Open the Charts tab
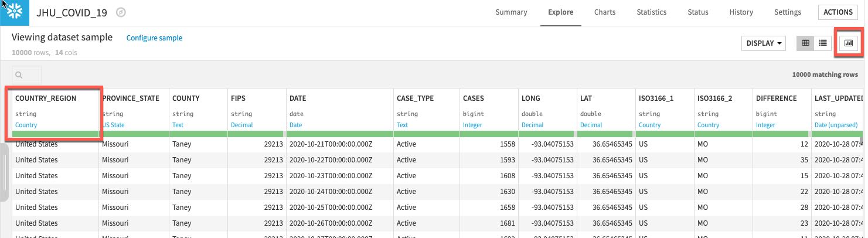 pos(604,12)
